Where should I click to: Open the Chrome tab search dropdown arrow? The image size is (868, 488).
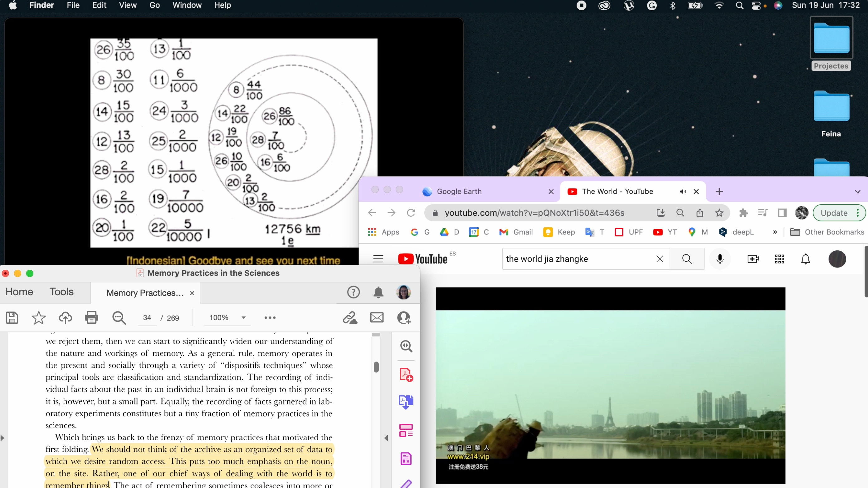[x=858, y=192]
